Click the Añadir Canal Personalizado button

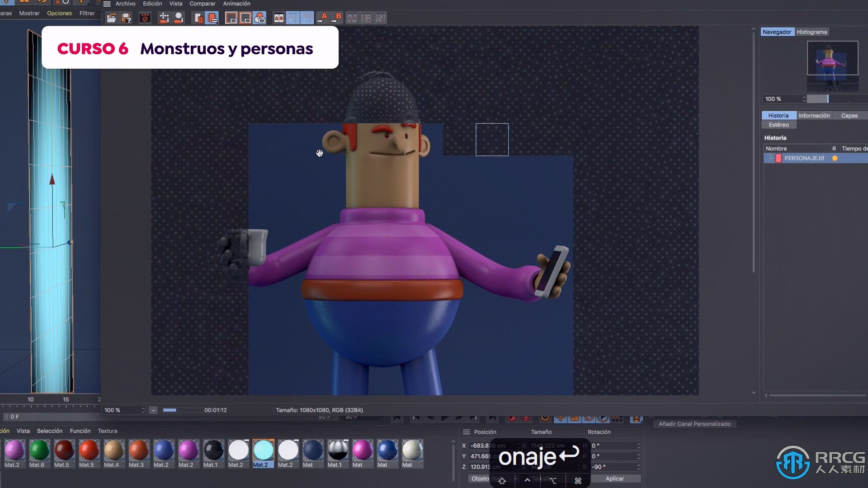pos(694,424)
